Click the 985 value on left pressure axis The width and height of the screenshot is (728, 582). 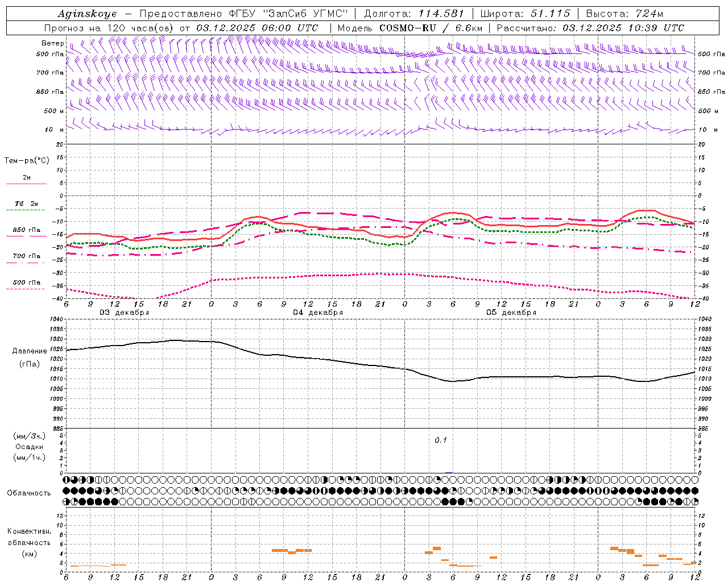(57, 429)
